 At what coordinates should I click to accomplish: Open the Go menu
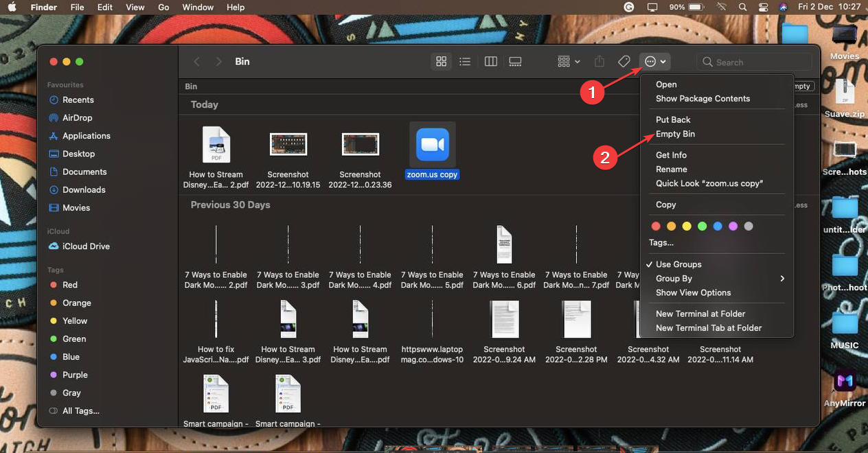coord(163,7)
